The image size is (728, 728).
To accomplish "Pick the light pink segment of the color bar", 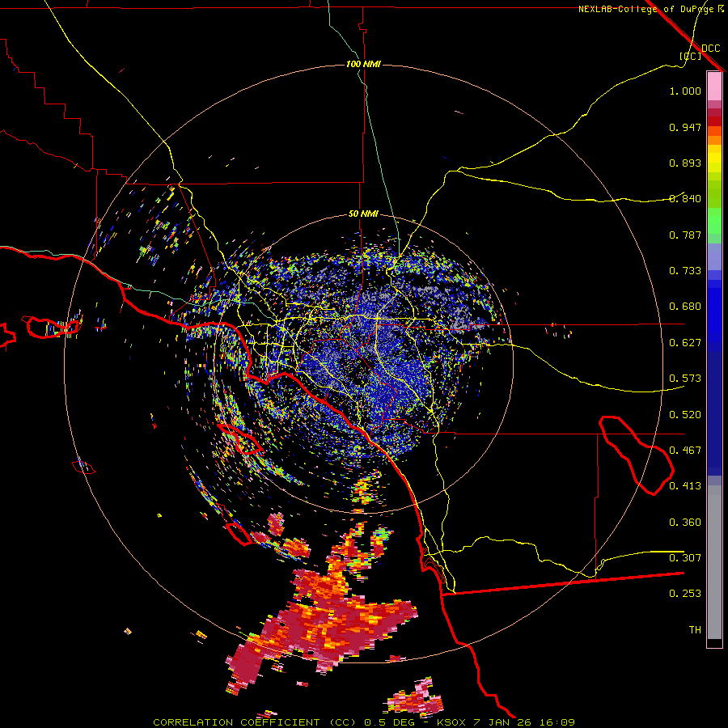I will (x=714, y=86).
